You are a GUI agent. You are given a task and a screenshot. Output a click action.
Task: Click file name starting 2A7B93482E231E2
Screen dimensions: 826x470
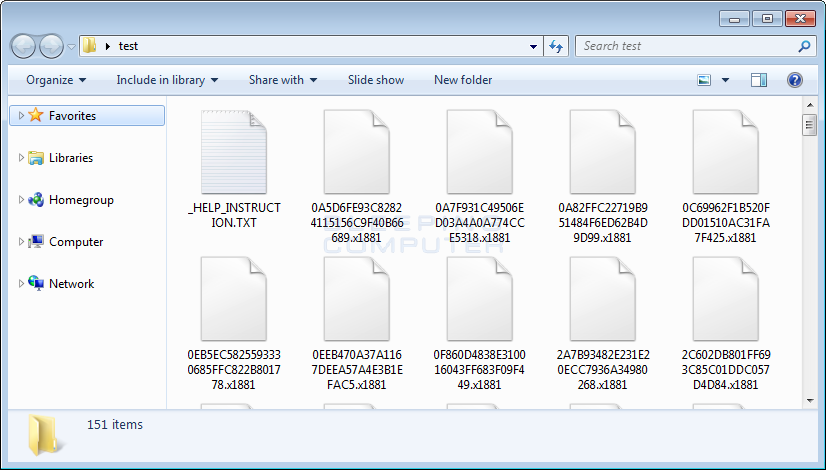603,369
